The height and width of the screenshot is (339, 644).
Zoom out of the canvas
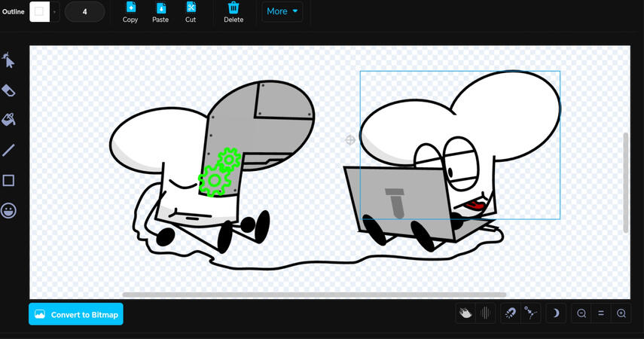(581, 313)
